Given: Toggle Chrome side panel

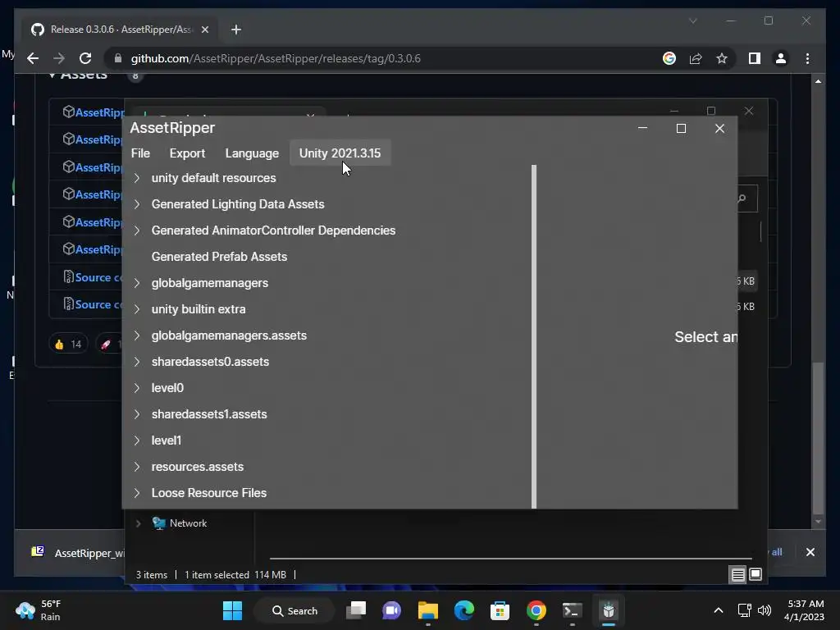Looking at the screenshot, I should click(755, 58).
